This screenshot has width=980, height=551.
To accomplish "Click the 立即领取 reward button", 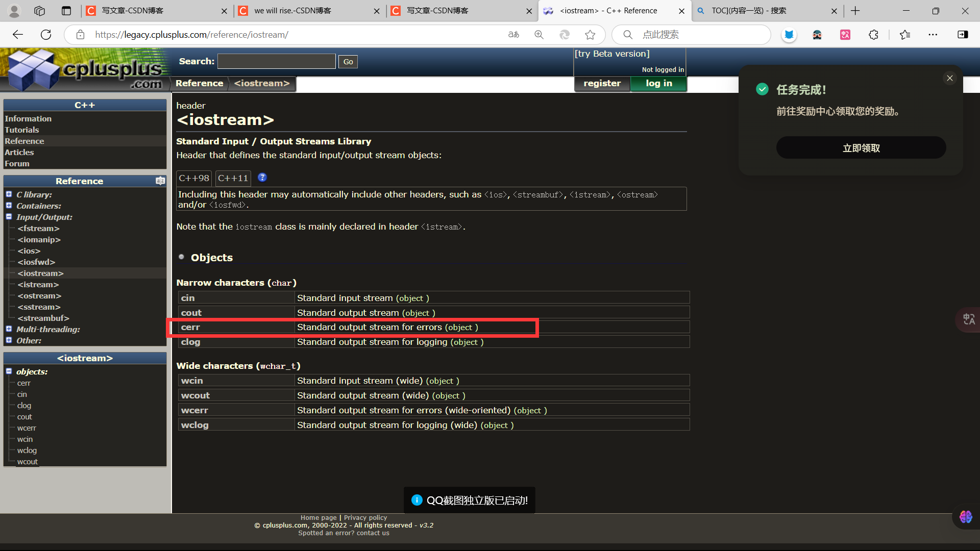I will tap(861, 148).
